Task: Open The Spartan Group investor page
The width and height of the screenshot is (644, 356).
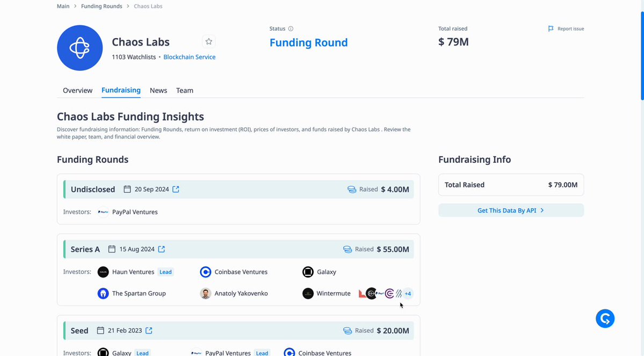Action: 139,293
